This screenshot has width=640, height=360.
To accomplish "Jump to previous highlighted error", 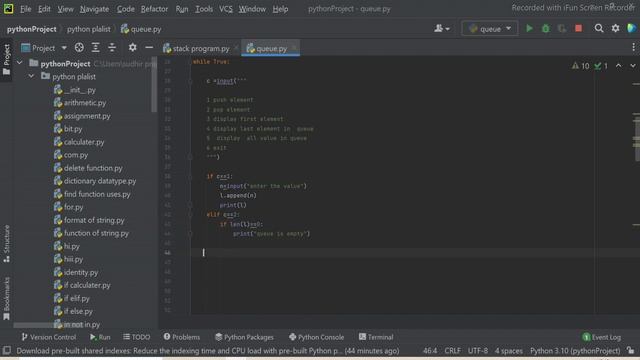I will click(619, 66).
